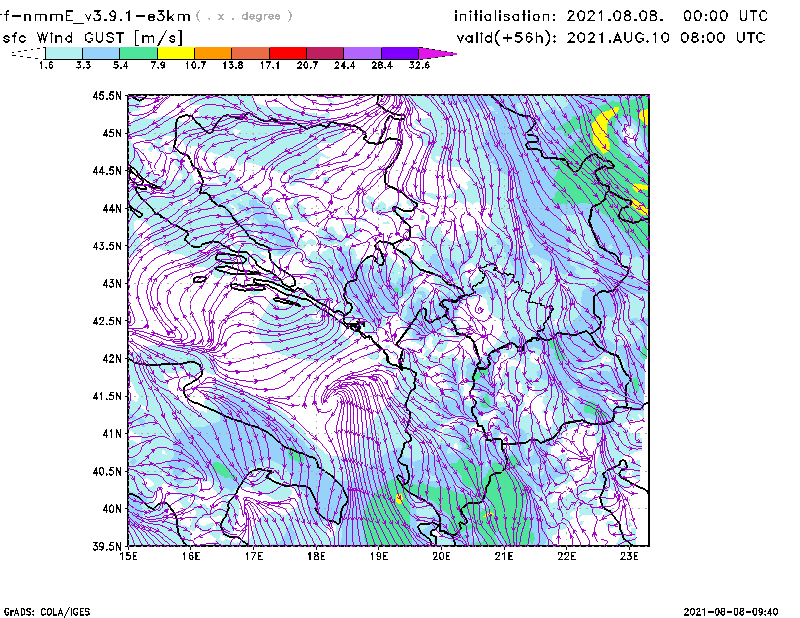Click the 43.5N latitude label

[108, 246]
